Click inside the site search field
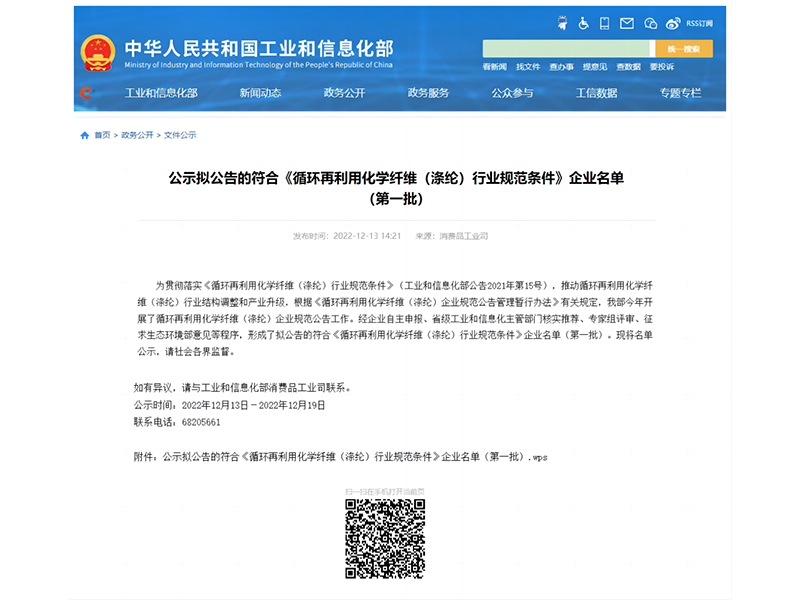 click(566, 49)
